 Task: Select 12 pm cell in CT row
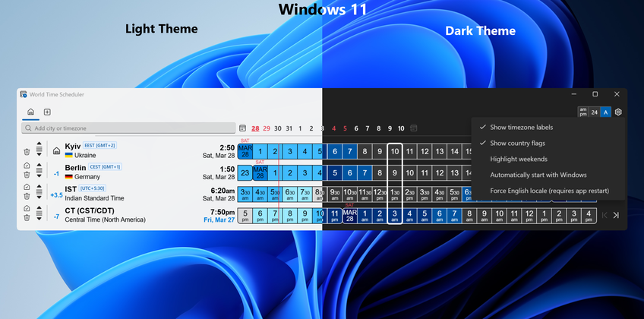click(x=529, y=216)
